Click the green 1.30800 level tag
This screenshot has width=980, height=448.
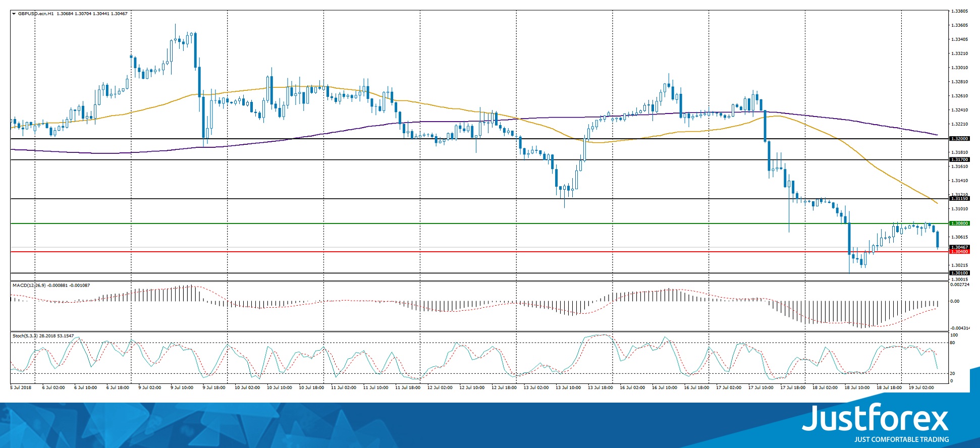(x=959, y=223)
